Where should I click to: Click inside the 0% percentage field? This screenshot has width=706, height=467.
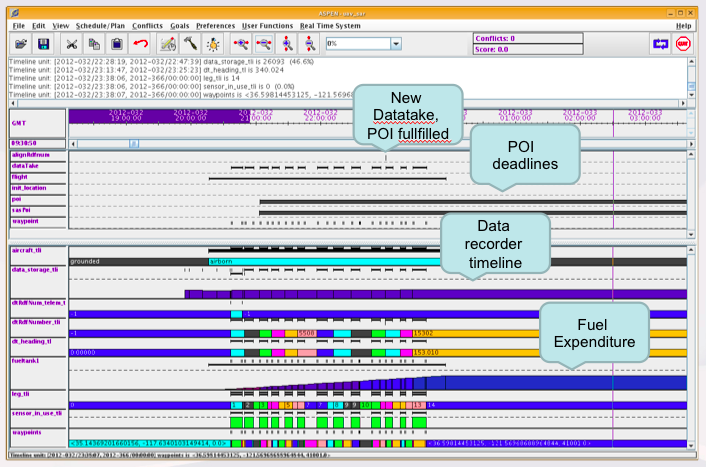(x=358, y=44)
